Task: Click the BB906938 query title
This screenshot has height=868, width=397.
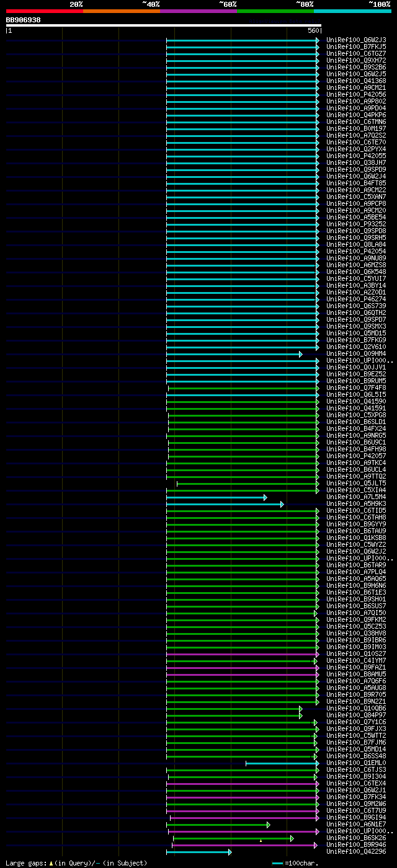Action: click(24, 20)
